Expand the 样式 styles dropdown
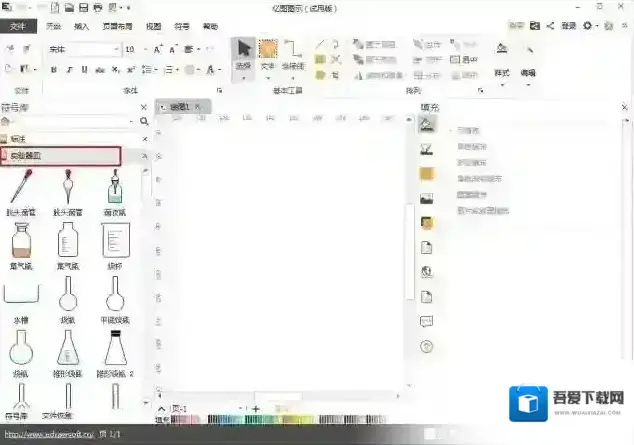The width and height of the screenshot is (634, 445). point(503,73)
